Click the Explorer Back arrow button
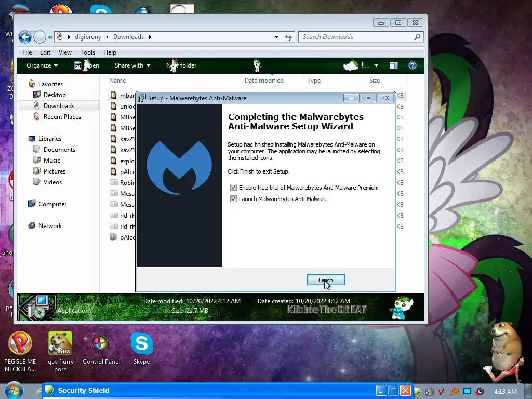This screenshot has width=532, height=399. tap(25, 37)
